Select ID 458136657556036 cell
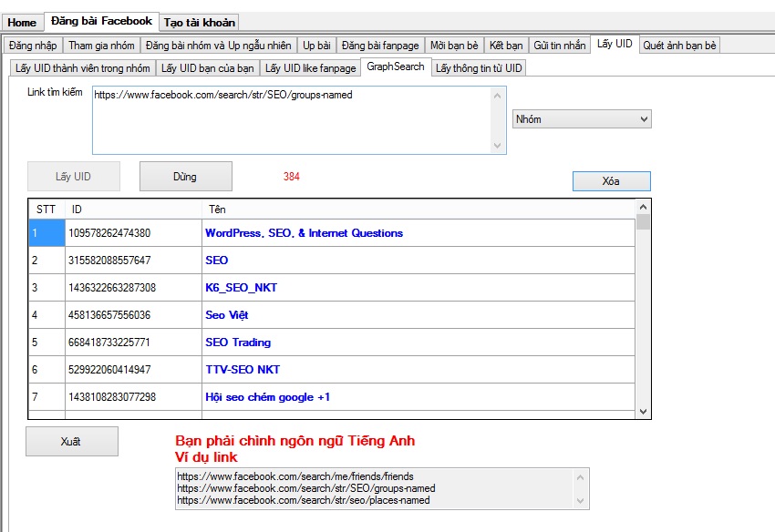The width and height of the screenshot is (775, 532). (133, 315)
